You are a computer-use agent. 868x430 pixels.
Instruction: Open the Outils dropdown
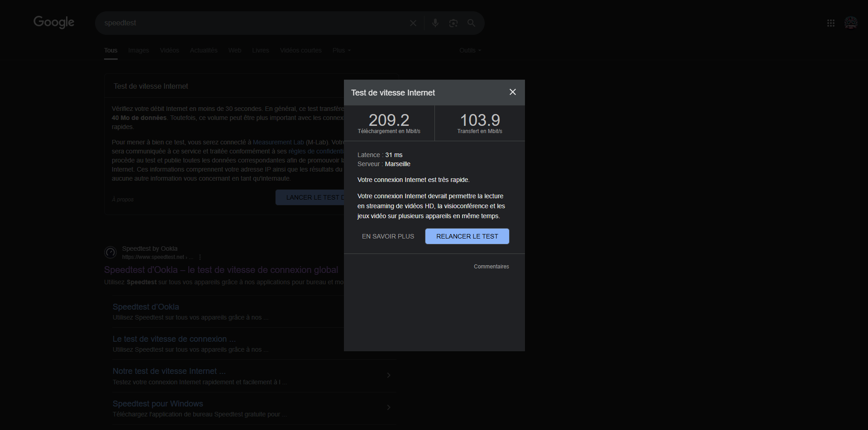tap(470, 50)
